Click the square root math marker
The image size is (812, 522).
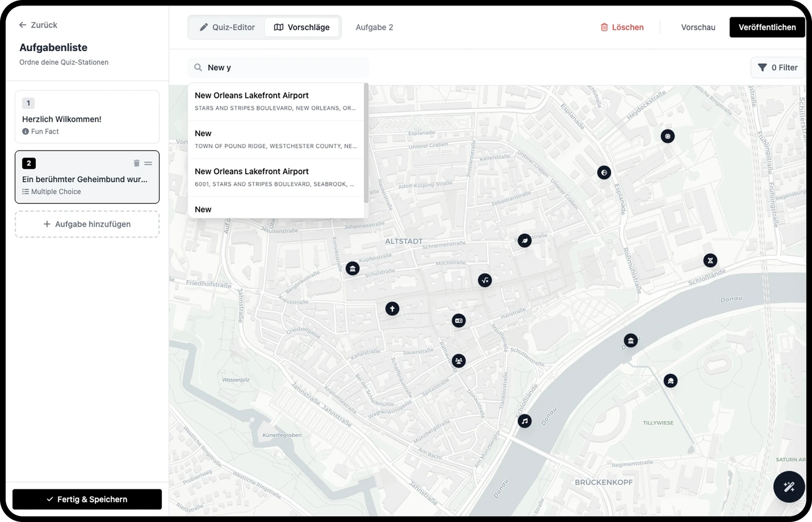pyautogui.click(x=485, y=280)
